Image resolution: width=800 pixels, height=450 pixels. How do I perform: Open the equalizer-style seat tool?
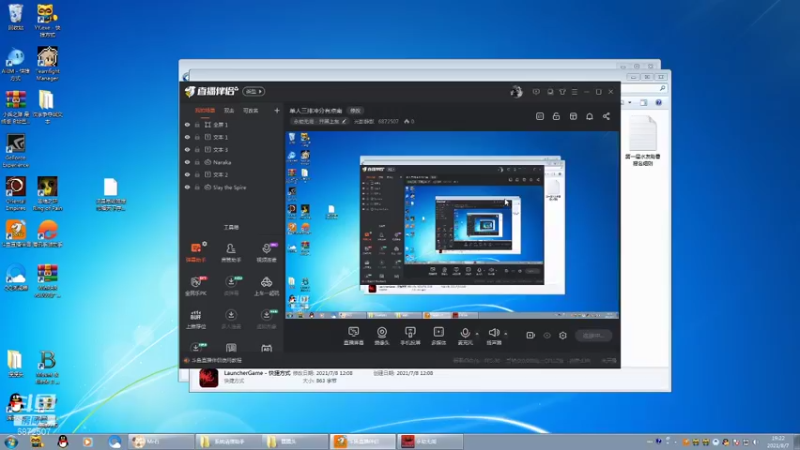pos(196,319)
